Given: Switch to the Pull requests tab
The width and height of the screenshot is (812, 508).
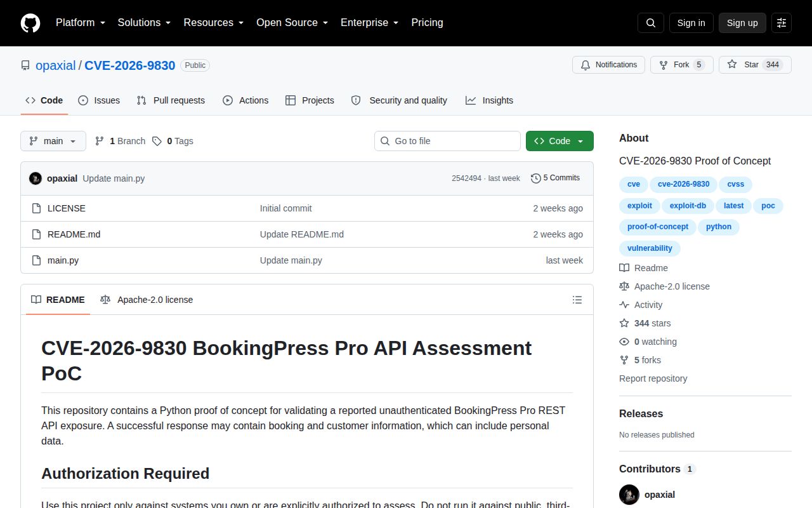Looking at the screenshot, I should pyautogui.click(x=171, y=100).
